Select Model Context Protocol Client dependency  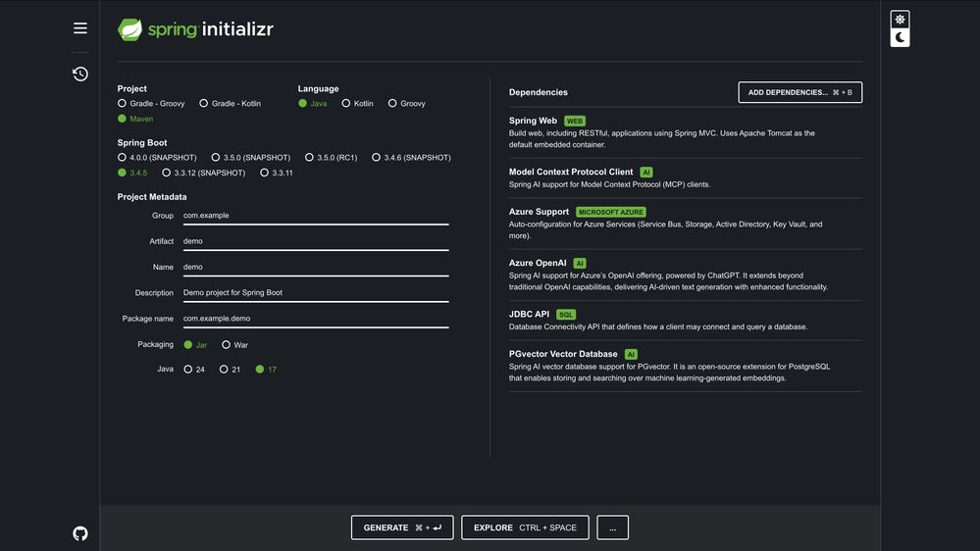click(685, 178)
